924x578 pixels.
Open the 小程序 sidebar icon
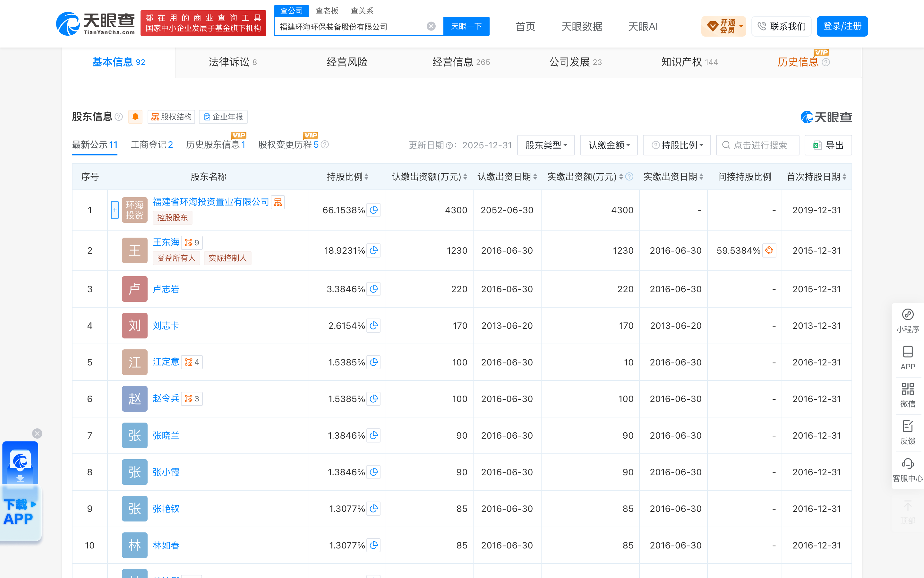(x=908, y=321)
